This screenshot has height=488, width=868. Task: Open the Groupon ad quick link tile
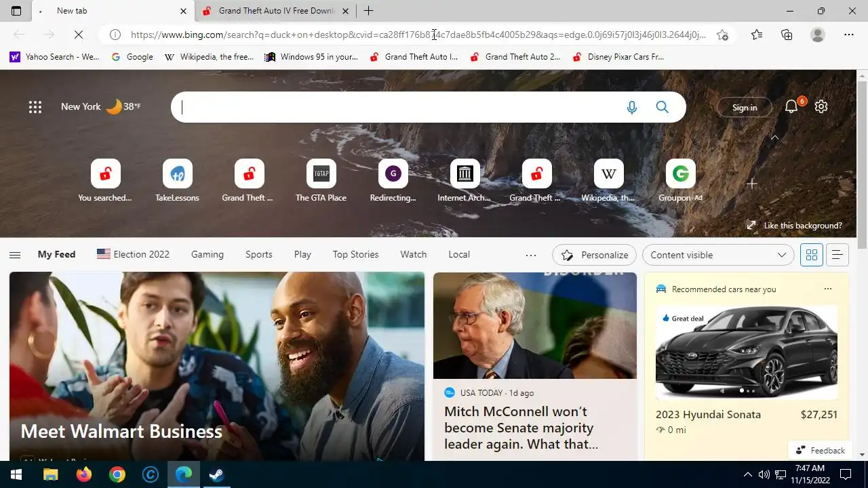pos(680,181)
